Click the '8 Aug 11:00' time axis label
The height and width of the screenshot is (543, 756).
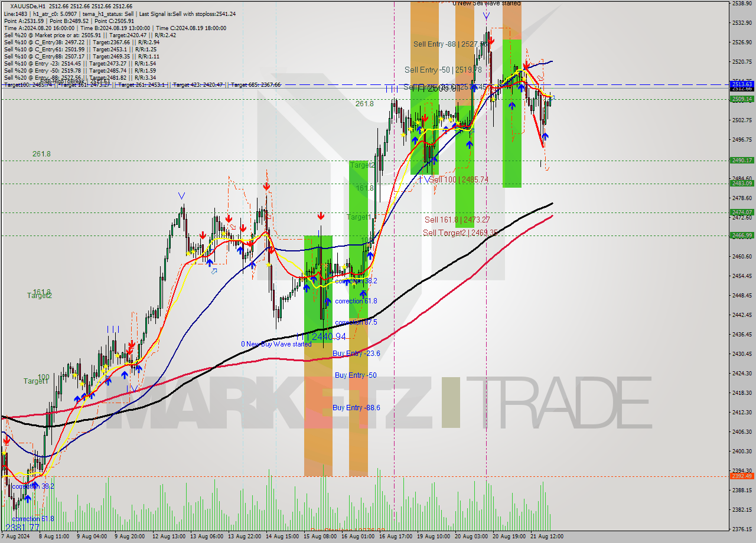click(55, 537)
